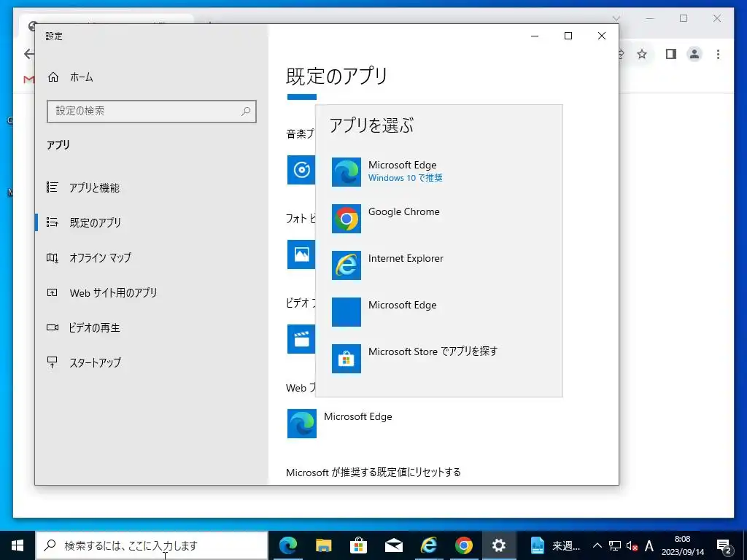Click the network icon in system tray

click(614, 545)
